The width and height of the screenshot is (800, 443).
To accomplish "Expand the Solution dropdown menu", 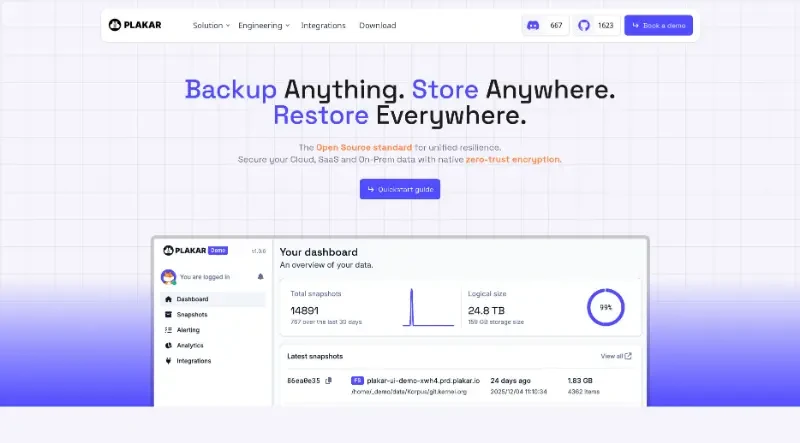I will click(211, 25).
